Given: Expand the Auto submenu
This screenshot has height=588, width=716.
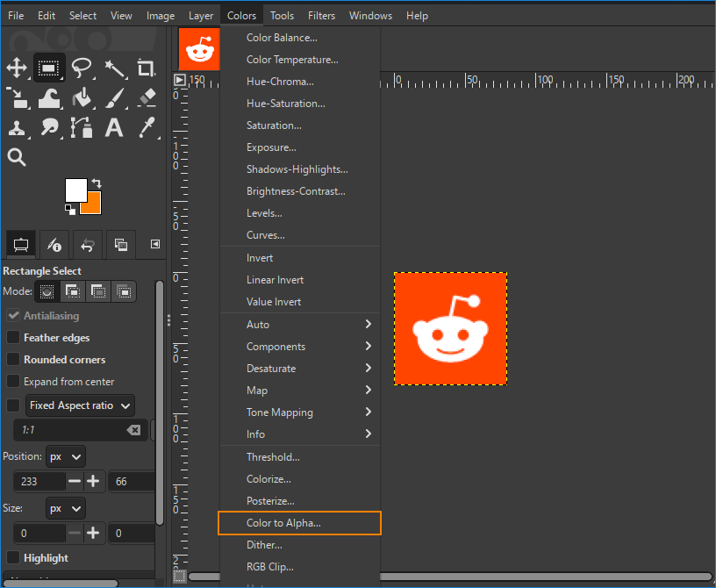Looking at the screenshot, I should tap(300, 325).
